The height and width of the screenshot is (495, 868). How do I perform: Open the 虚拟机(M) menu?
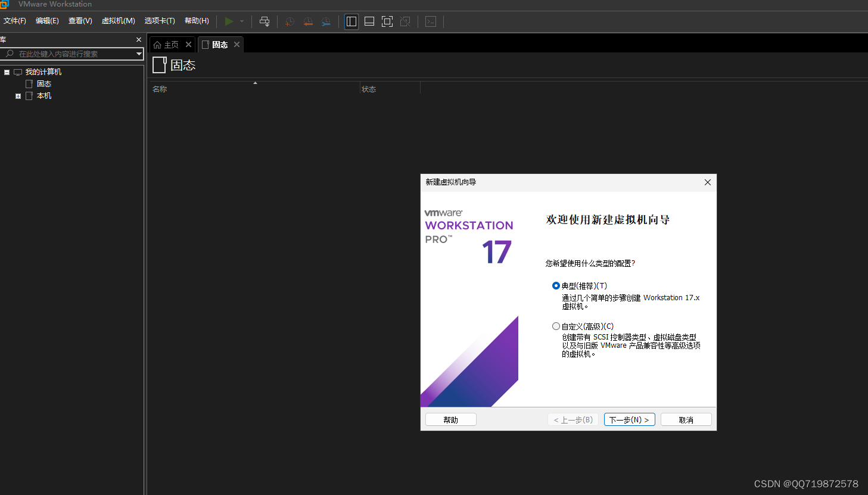[118, 21]
